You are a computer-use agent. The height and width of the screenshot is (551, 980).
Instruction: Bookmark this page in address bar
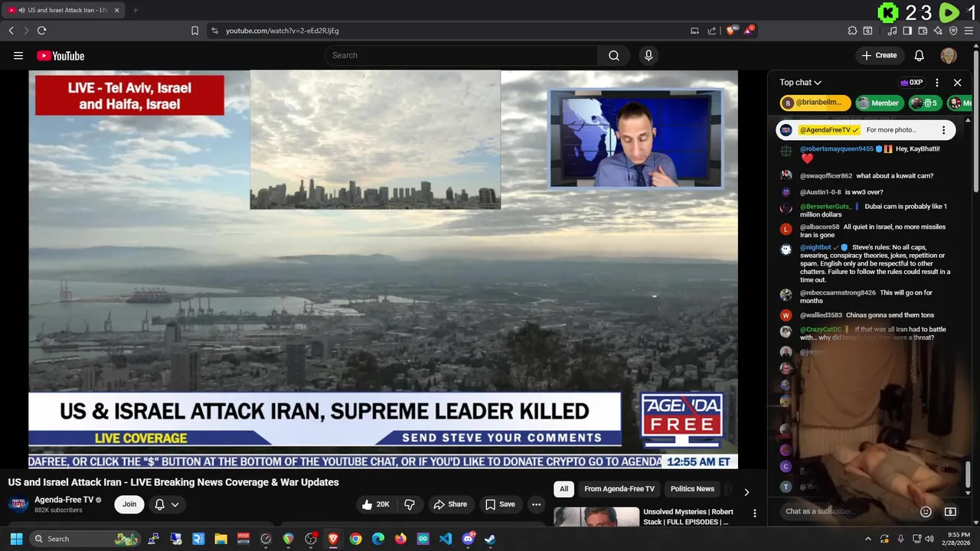point(194,31)
